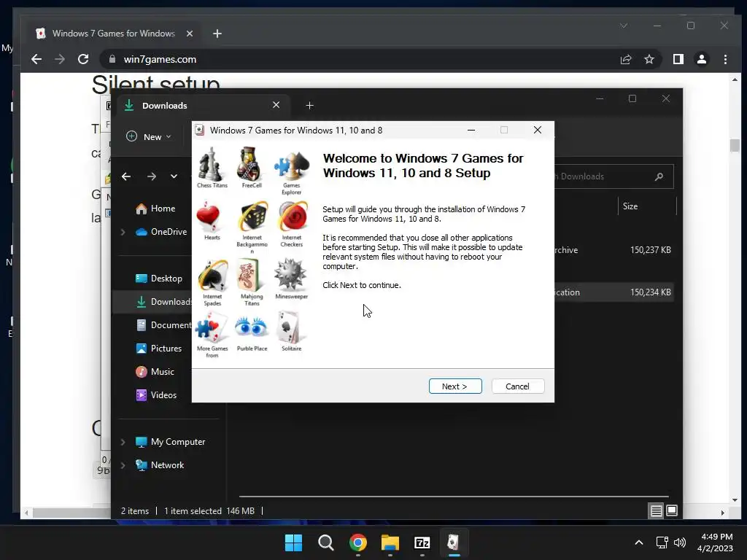Image resolution: width=747 pixels, height=560 pixels.
Task: Share this page in Chrome
Action: [625, 59]
